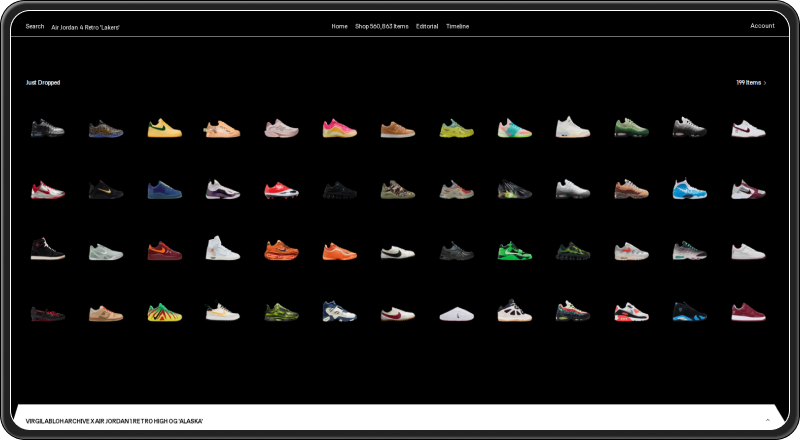This screenshot has height=440, width=800.
Task: Open the white high-top sneaker in third row
Action: pos(222,249)
